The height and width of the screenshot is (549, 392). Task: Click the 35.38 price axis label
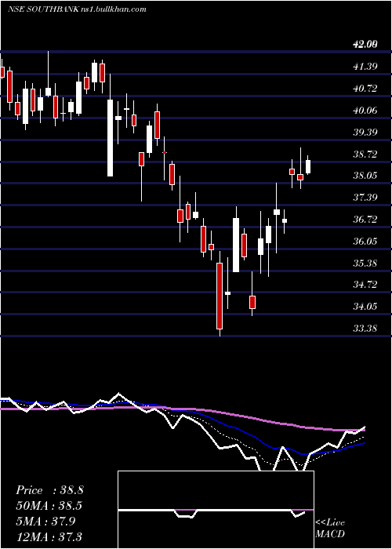365,263
